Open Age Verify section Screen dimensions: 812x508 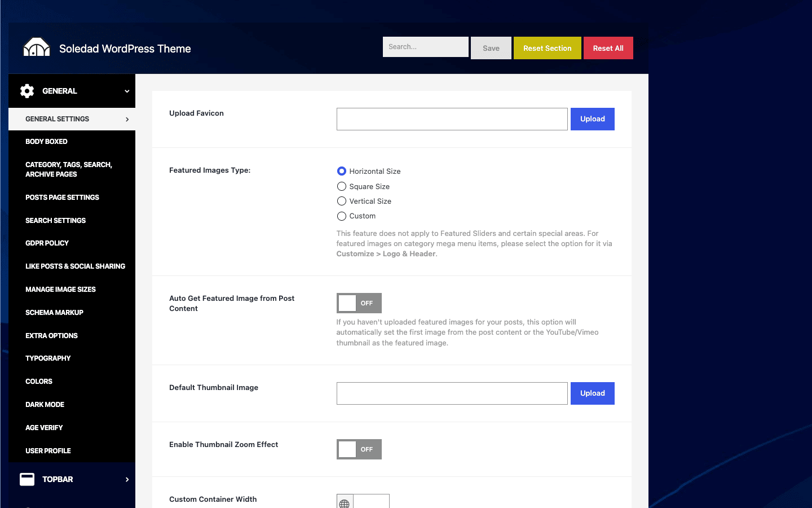point(72,428)
